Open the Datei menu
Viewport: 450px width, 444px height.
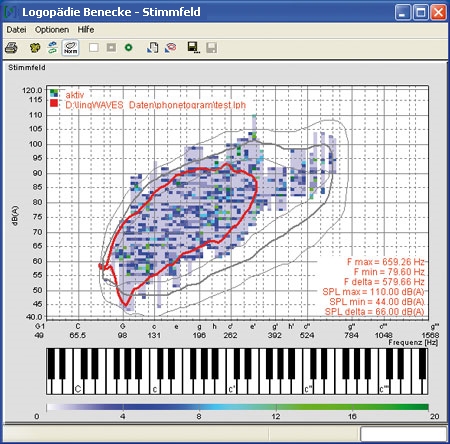tap(16, 30)
